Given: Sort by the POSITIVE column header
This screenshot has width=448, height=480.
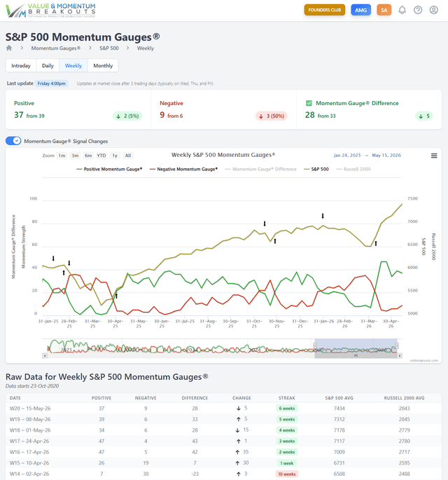Looking at the screenshot, I should 101,398.
